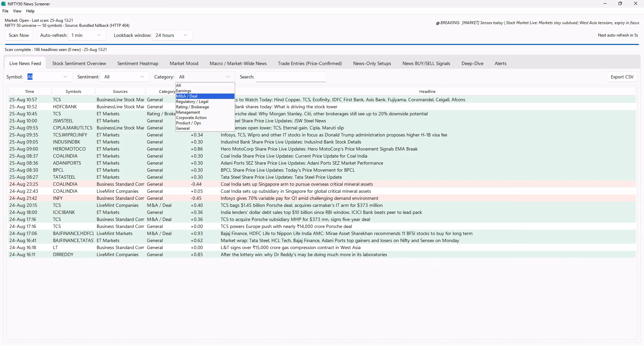
Task: Click the Scan Now button
Action: (x=19, y=35)
